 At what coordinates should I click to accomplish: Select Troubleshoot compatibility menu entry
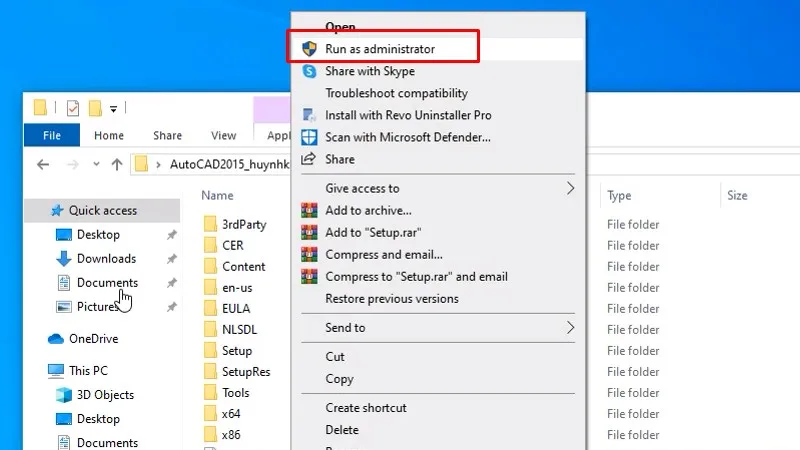[x=397, y=93]
